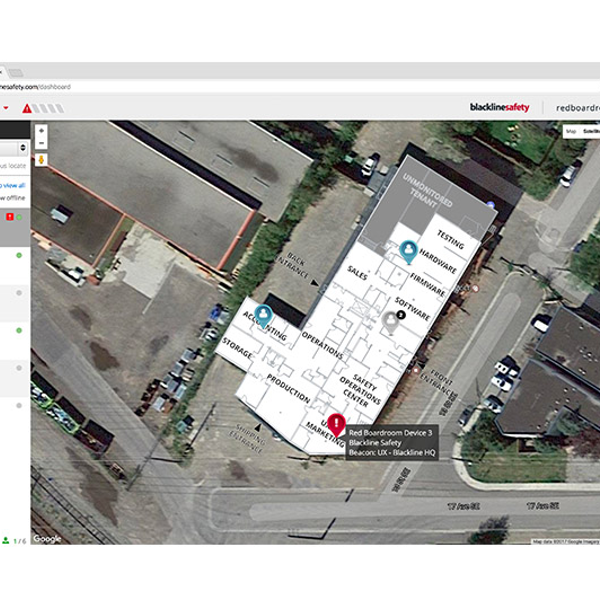This screenshot has height=600, width=600.
Task: Select the blue user pin at Accounting
Action: point(263,316)
